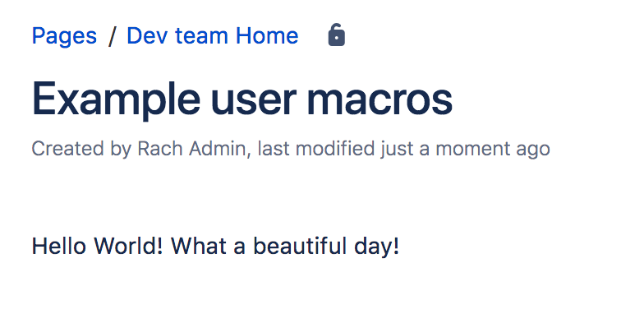Click the word 'Example' in the heading
This screenshot has width=644, height=314.
pos(116,100)
